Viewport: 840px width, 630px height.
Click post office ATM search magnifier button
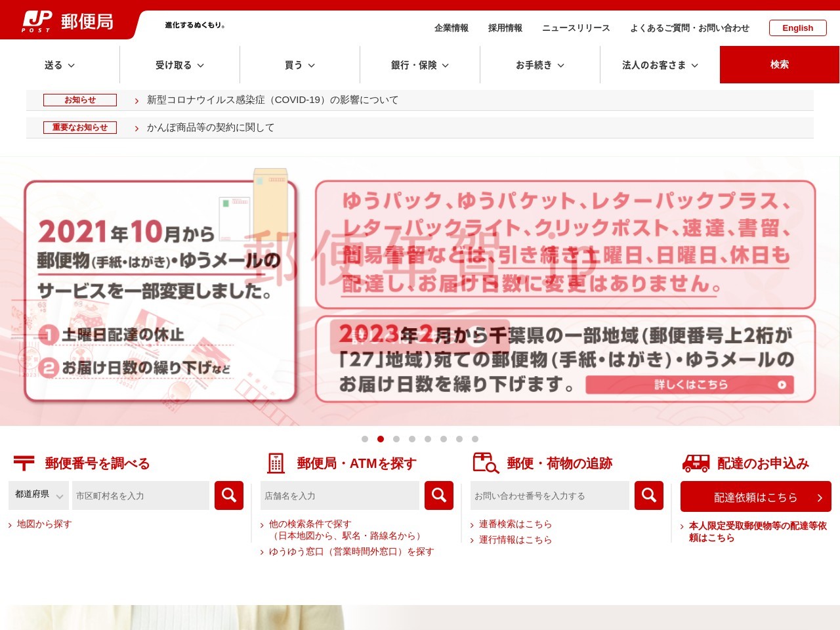(439, 495)
